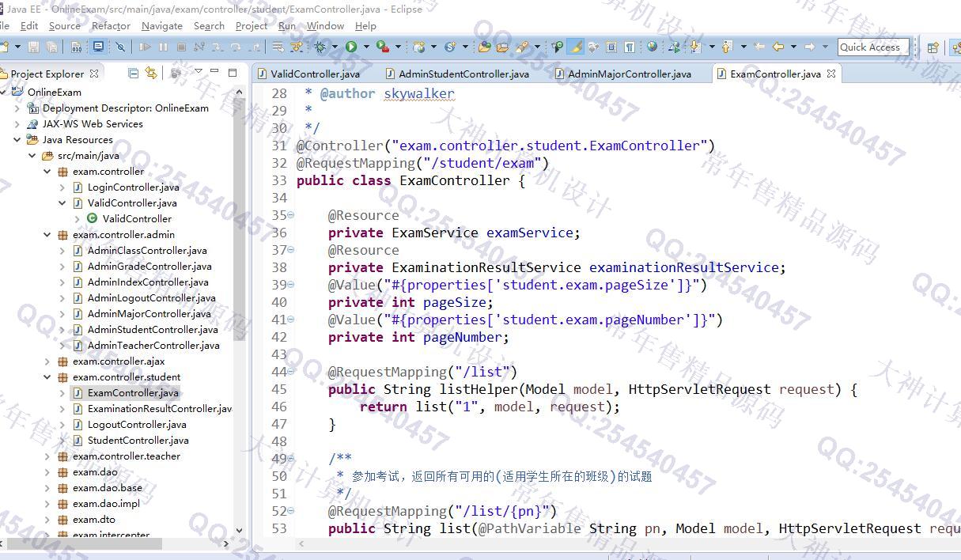
Task: Click the Quick Access search field
Action: pyautogui.click(x=873, y=47)
